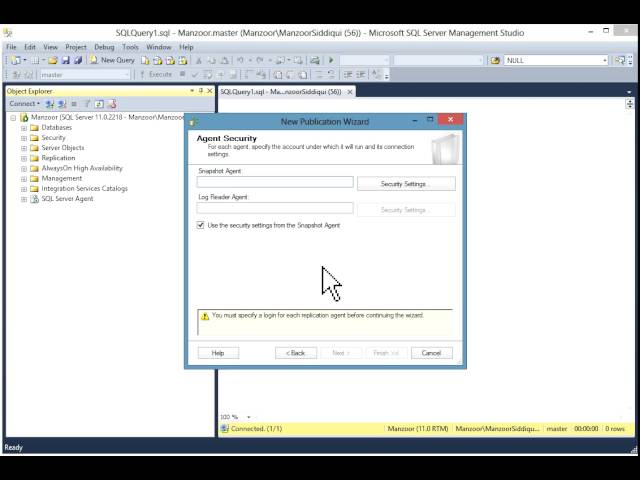Open the Help menu
This screenshot has height=480, width=640.
pyautogui.click(x=186, y=47)
